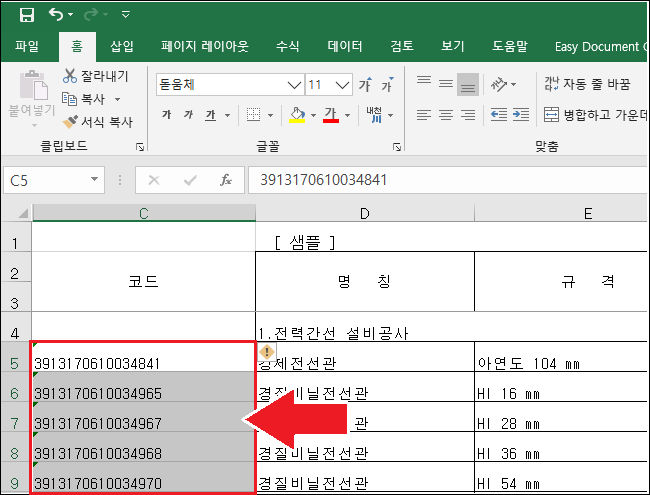Toggle italic 가 formatting

point(189,114)
